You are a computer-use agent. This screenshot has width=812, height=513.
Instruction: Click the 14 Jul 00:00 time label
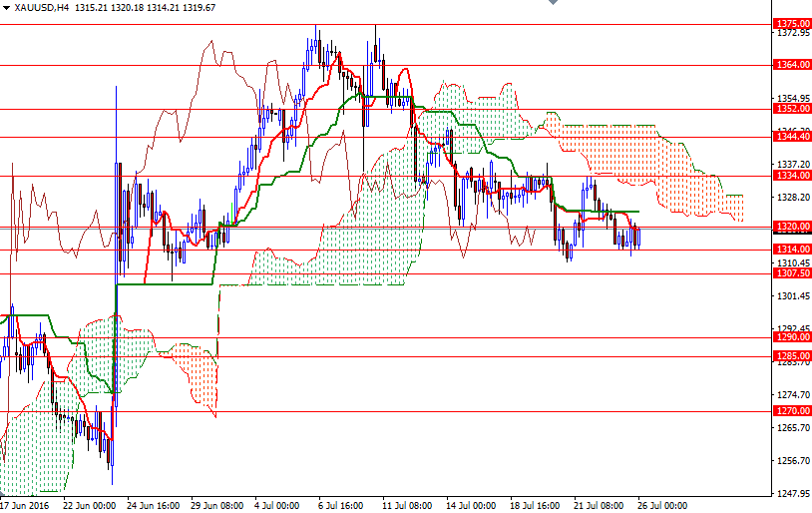tap(471, 505)
